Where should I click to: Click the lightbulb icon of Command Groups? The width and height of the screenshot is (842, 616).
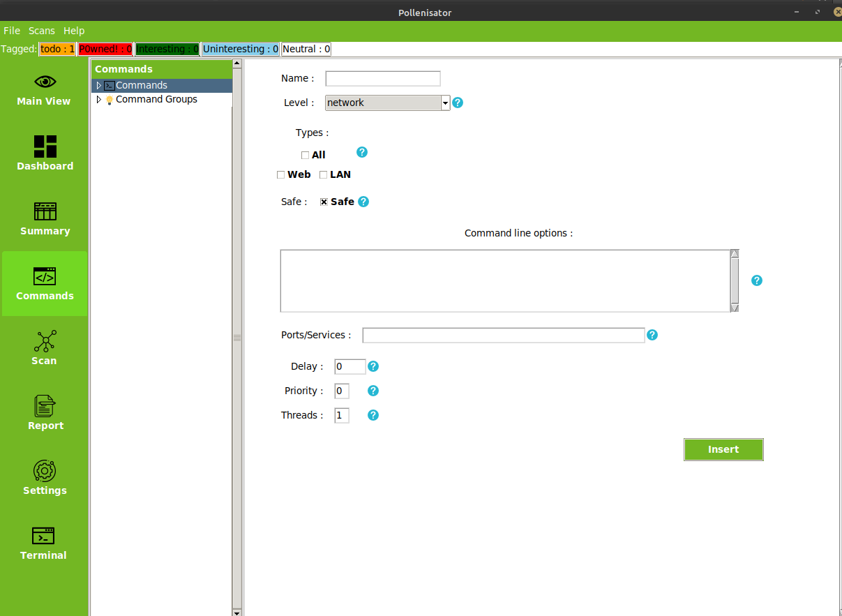click(x=109, y=100)
